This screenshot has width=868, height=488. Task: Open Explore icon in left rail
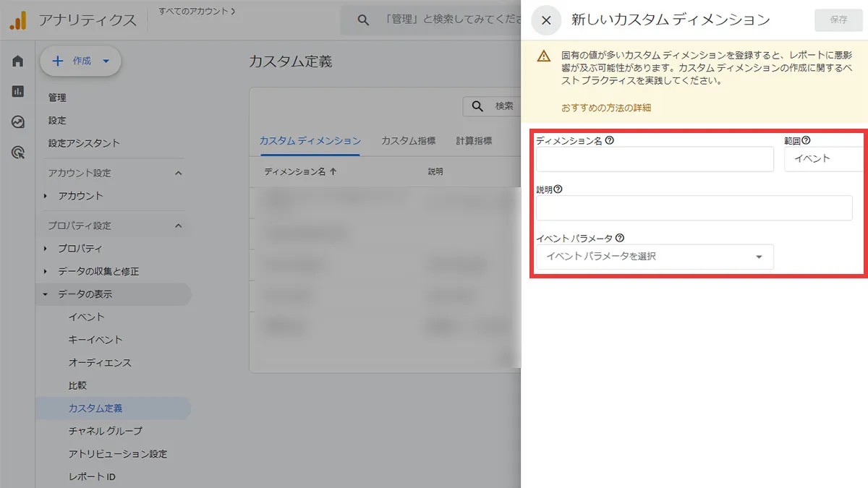pyautogui.click(x=18, y=122)
